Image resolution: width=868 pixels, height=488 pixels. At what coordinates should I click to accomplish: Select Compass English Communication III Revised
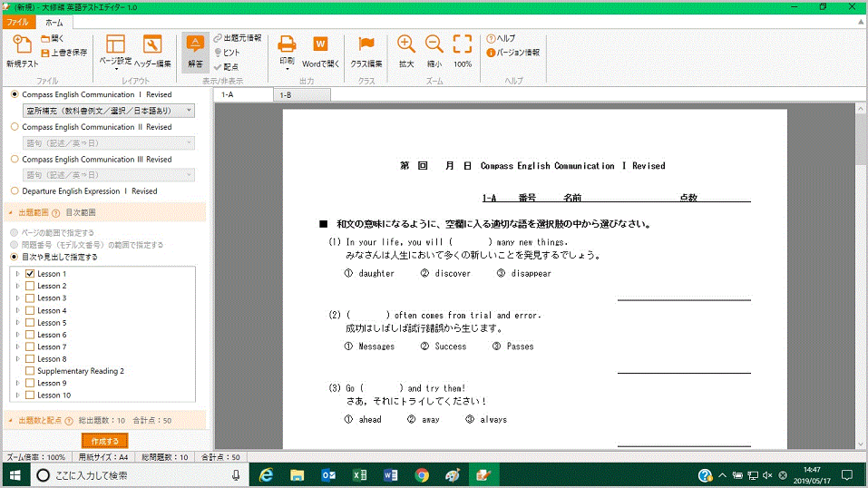pos(15,159)
